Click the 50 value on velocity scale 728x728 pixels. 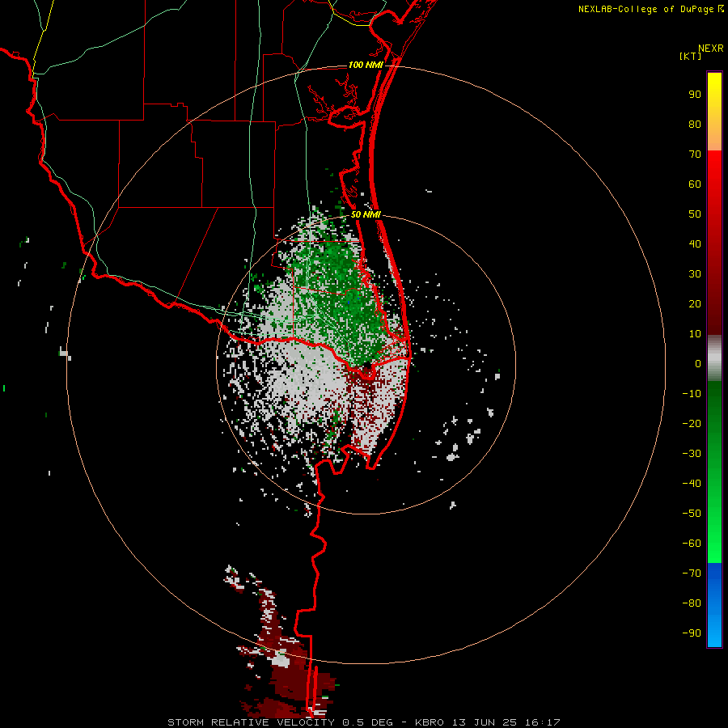tap(695, 214)
